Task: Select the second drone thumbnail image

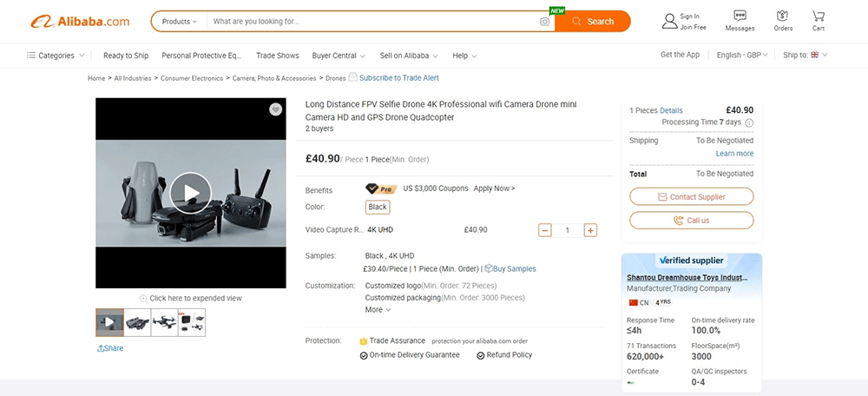Action: point(137,322)
